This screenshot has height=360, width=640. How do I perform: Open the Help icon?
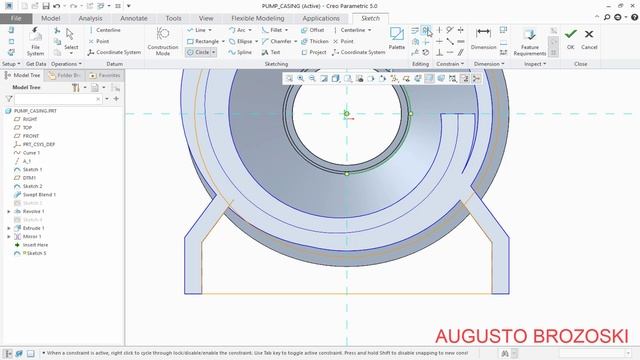[x=634, y=17]
